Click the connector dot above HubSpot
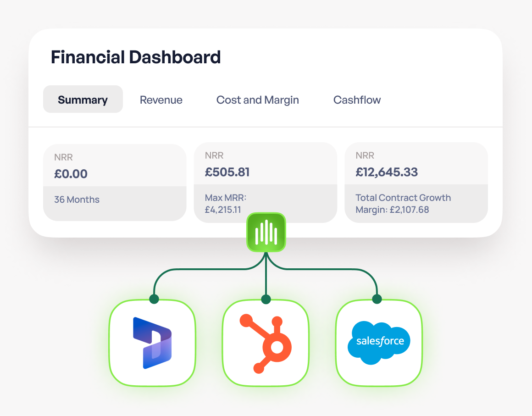The height and width of the screenshot is (416, 532). tap(266, 300)
